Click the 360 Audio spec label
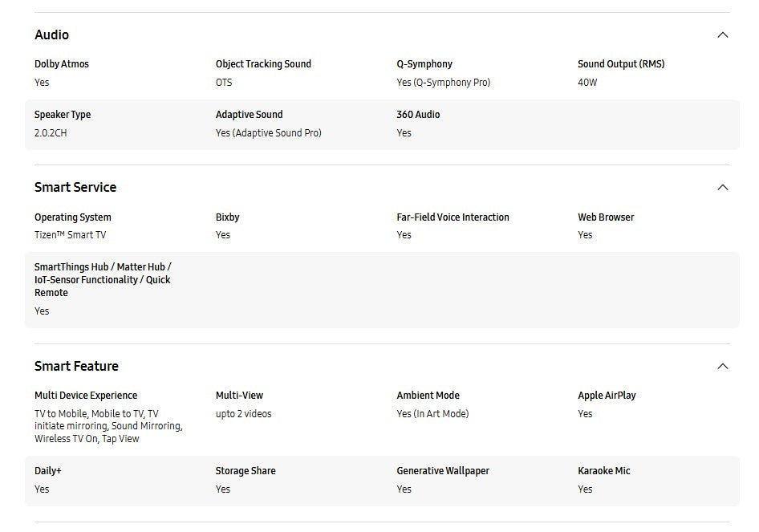 pyautogui.click(x=418, y=115)
